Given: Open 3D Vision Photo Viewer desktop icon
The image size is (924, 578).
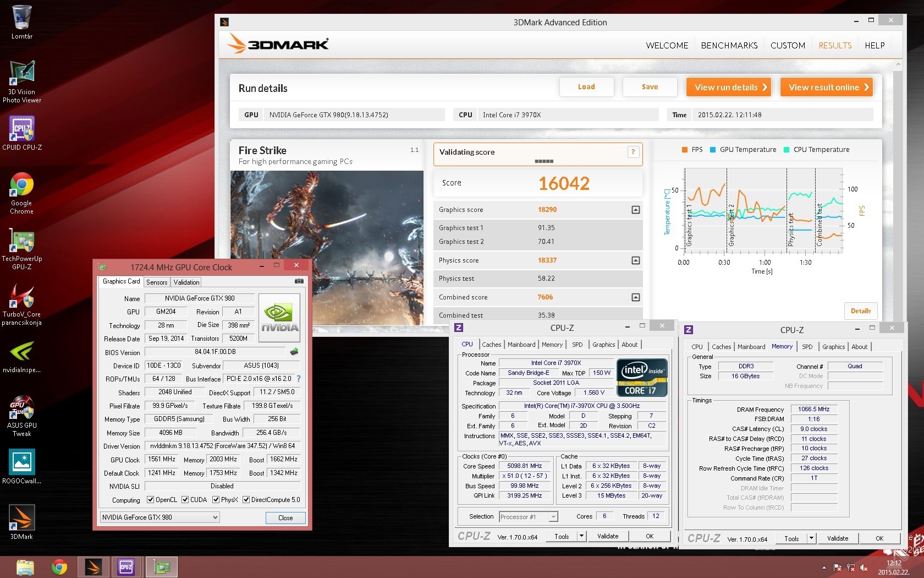Looking at the screenshot, I should tap(22, 81).
